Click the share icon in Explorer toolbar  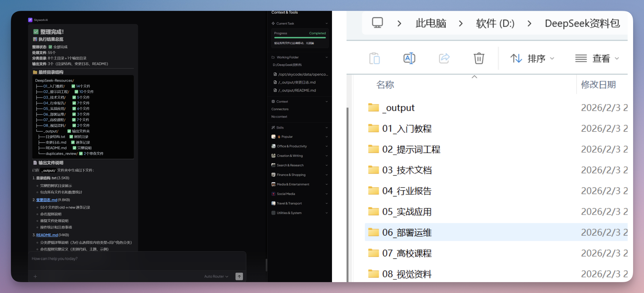point(444,58)
